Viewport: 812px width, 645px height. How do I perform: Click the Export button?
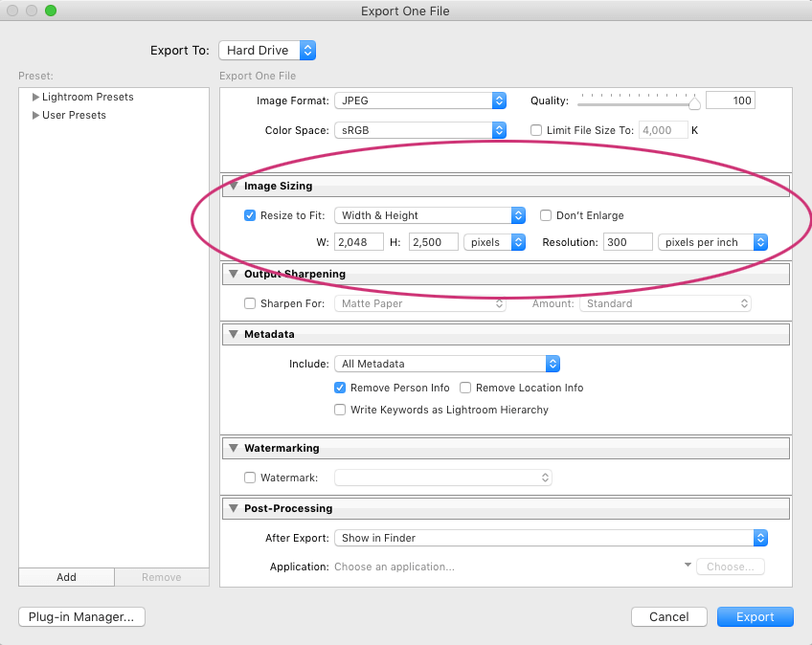755,616
